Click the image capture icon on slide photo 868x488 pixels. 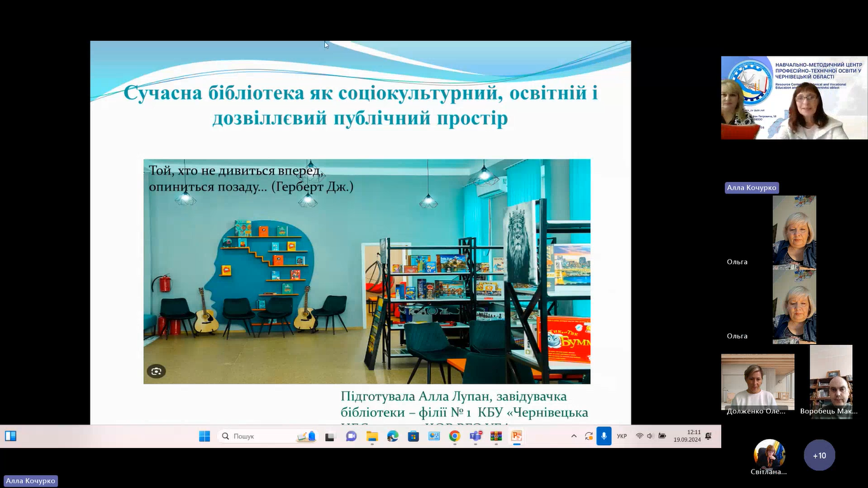click(x=156, y=372)
